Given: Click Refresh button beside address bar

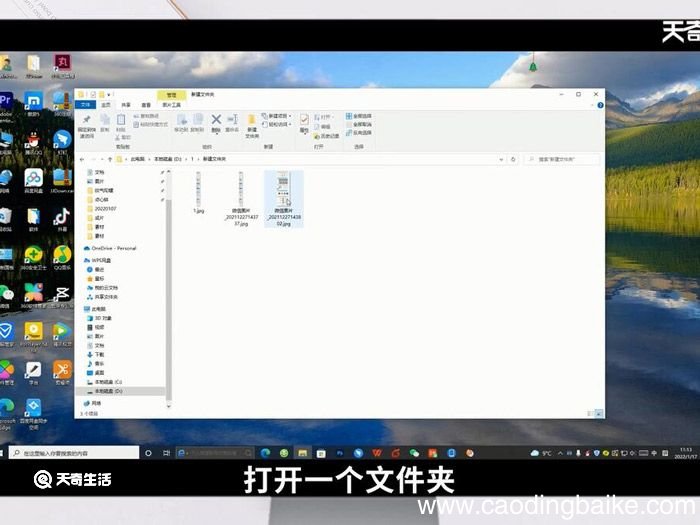Looking at the screenshot, I should click(x=513, y=159).
